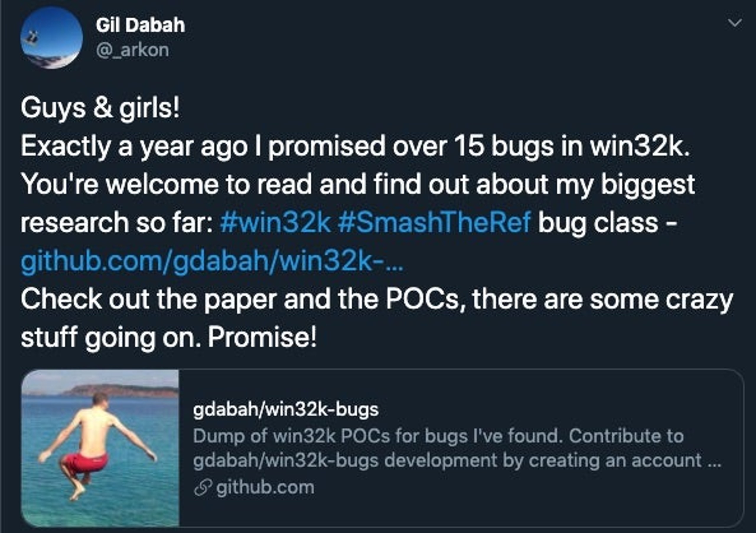Open Gil Dabah's profile picture avatar
The width and height of the screenshot is (756, 533).
click(x=52, y=38)
